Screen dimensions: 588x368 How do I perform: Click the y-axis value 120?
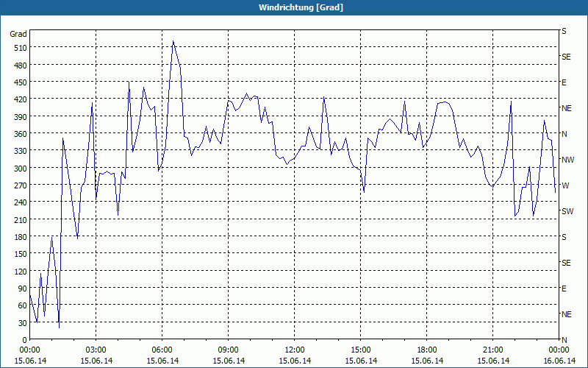coord(21,272)
